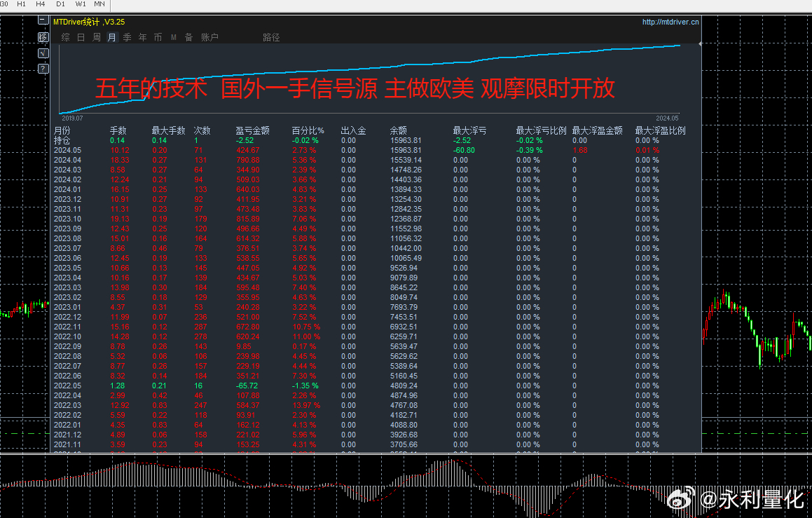This screenshot has height=518, width=812.
Task: Open the 币 currency statistics tab
Action: pos(158,37)
